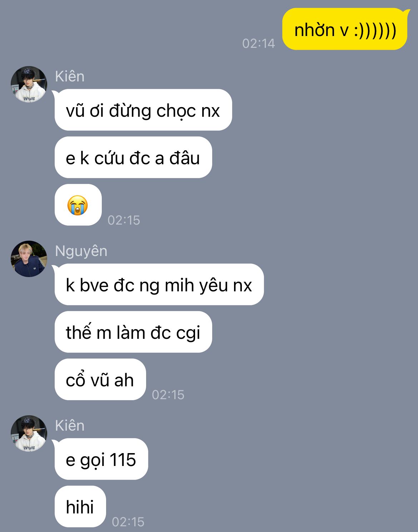Viewport: 418px width, 532px height.
Task: Tap the 'thế m làm đc cgi' bubble
Action: click(133, 332)
